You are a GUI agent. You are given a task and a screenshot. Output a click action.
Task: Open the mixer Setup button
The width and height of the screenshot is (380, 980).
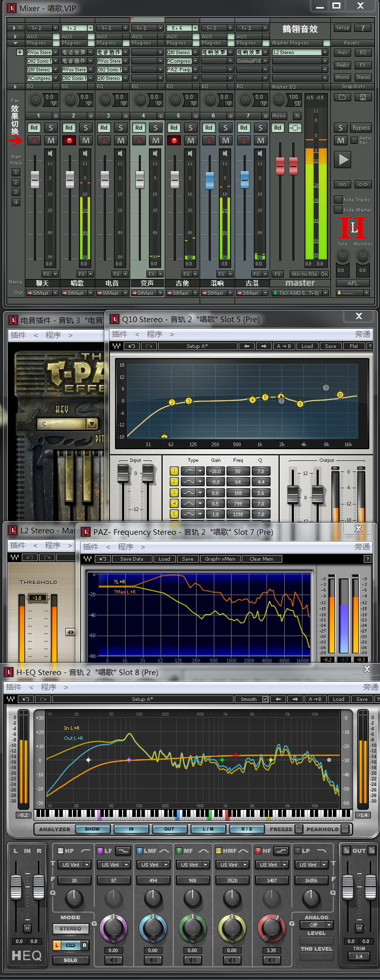tap(343, 28)
